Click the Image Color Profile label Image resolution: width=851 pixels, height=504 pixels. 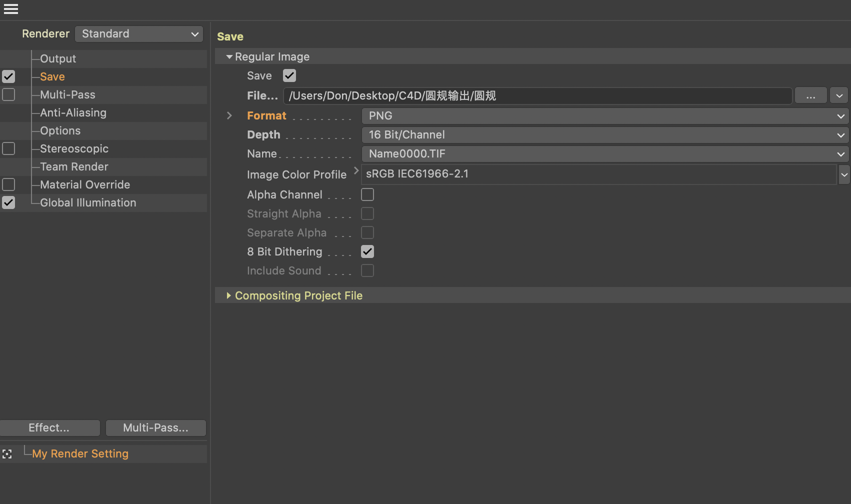pyautogui.click(x=296, y=174)
